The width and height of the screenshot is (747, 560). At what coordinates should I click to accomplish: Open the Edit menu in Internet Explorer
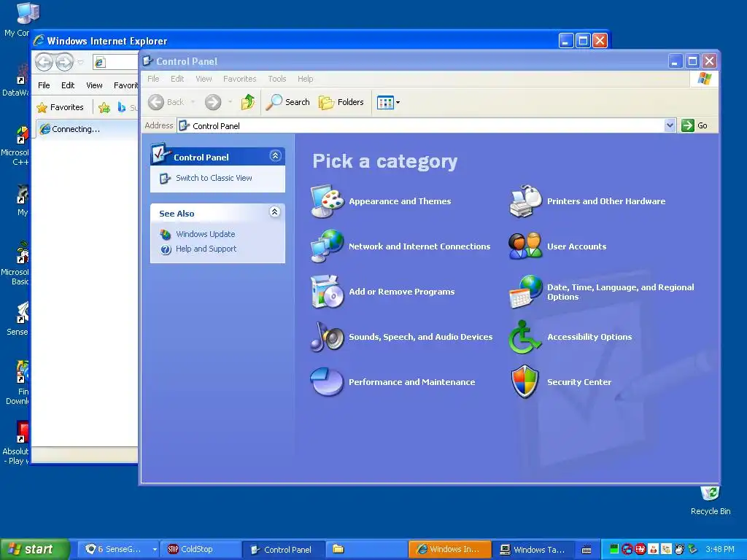point(68,85)
